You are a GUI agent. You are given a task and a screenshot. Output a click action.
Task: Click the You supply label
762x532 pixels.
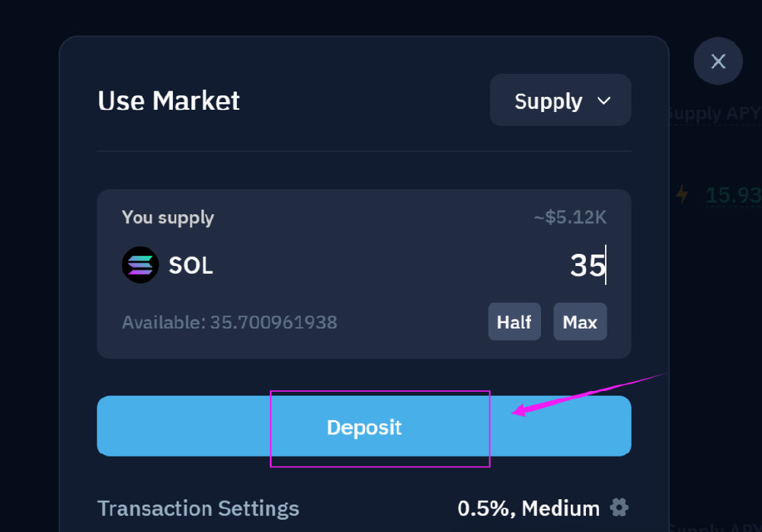click(168, 217)
